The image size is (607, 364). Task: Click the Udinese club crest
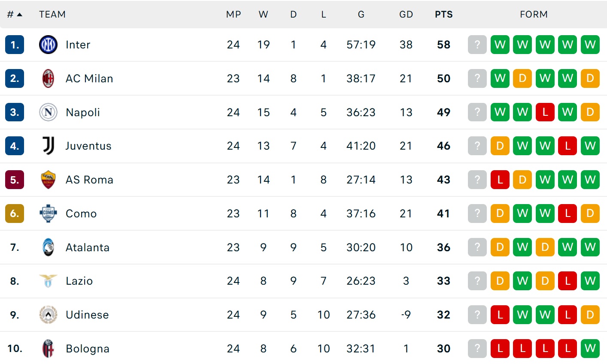coord(48,315)
